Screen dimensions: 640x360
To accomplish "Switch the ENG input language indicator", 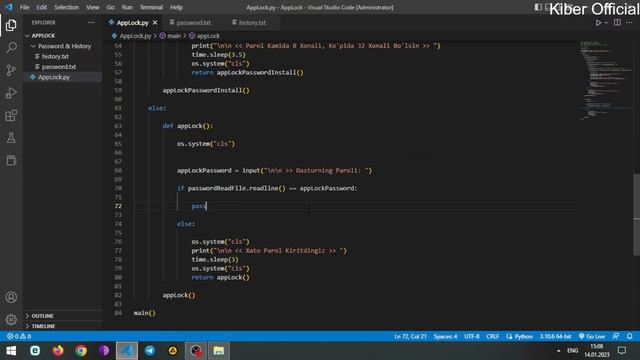I will coord(572,351).
